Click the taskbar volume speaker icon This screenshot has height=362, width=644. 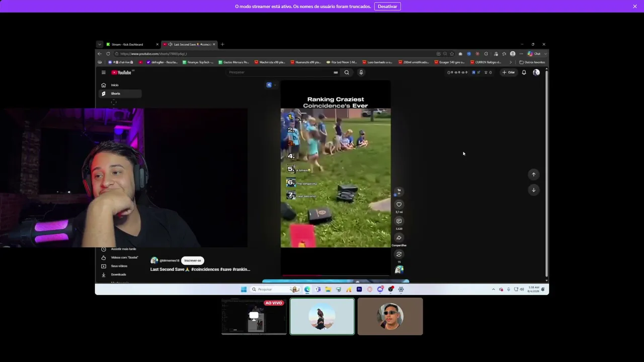coord(522,290)
